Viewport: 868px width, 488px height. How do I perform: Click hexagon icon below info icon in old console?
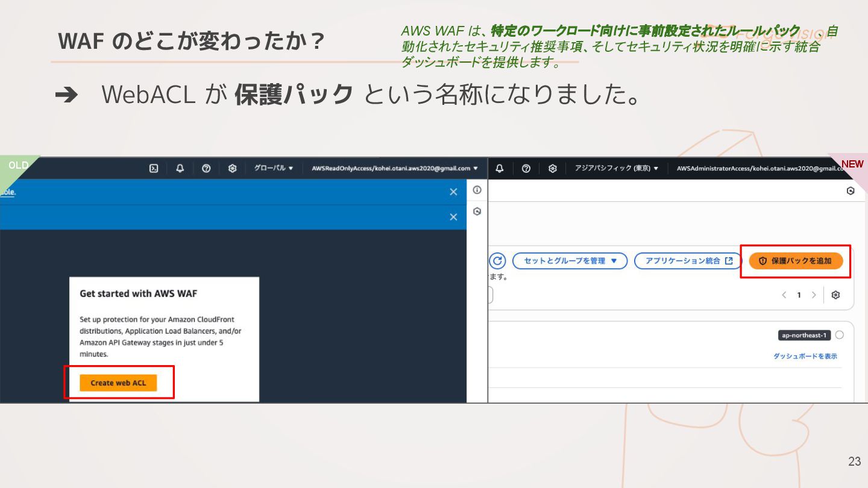coord(477,211)
